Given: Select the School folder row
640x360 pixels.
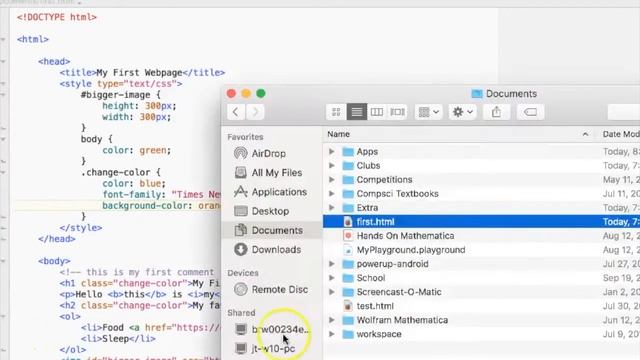Looking at the screenshot, I should pos(481,278).
